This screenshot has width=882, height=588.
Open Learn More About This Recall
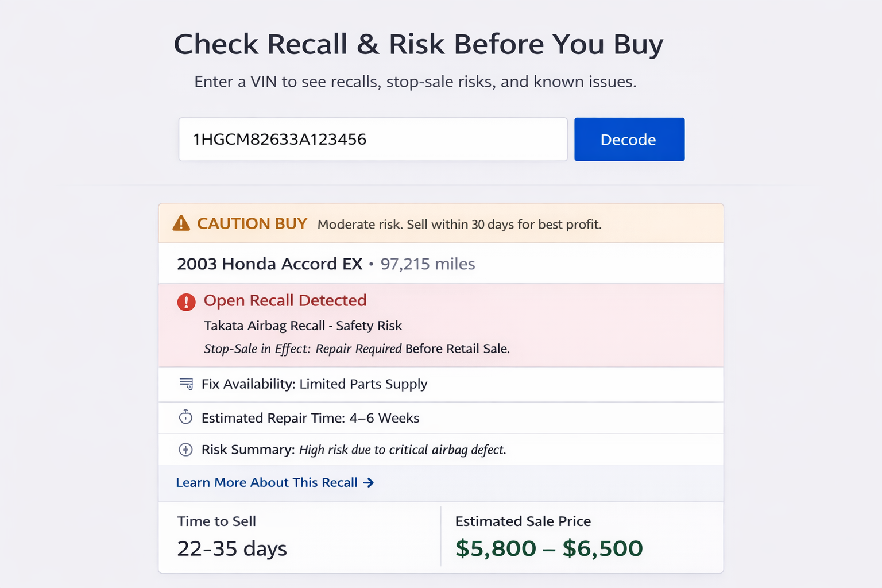[267, 483]
